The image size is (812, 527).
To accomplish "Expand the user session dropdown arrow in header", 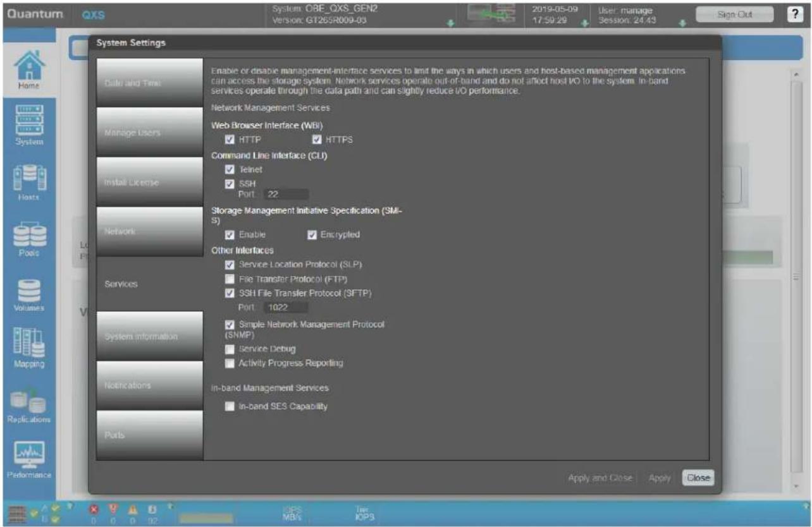I will point(682,25).
